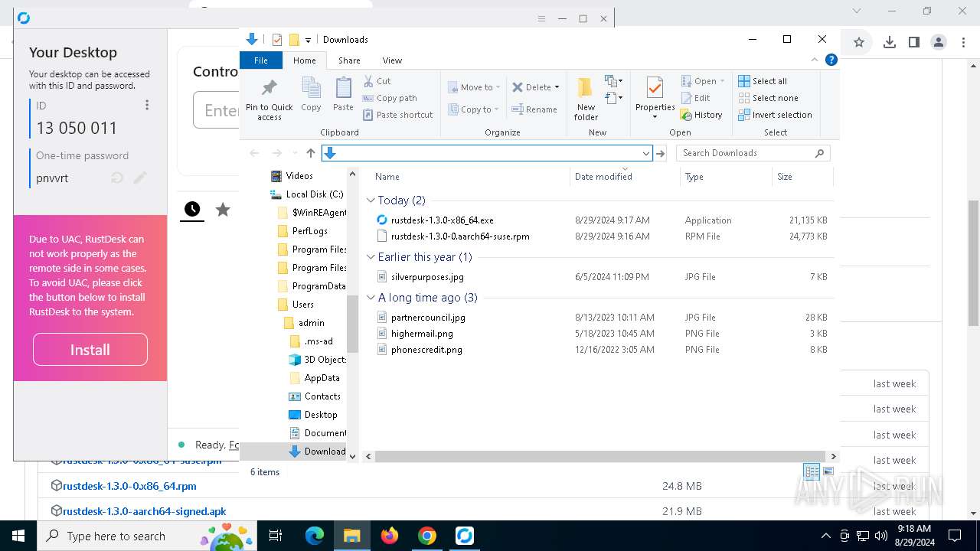
Task: Open Microsoft Edge from the taskbar
Action: 315,536
